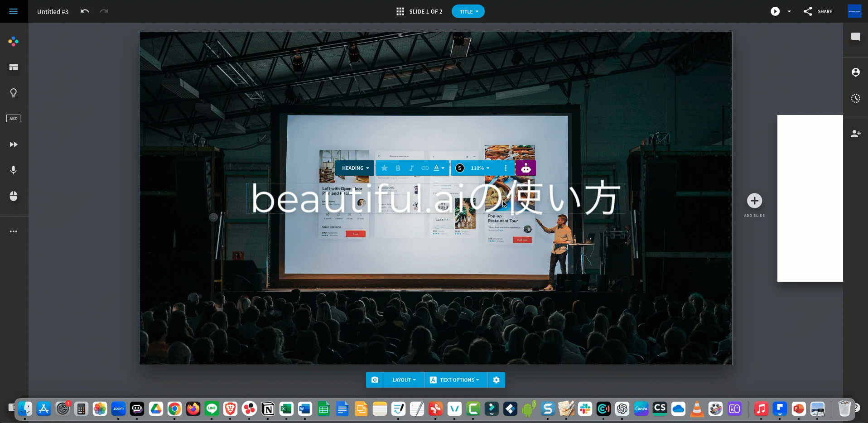Open Slack from the dock
The width and height of the screenshot is (868, 423).
585,409
